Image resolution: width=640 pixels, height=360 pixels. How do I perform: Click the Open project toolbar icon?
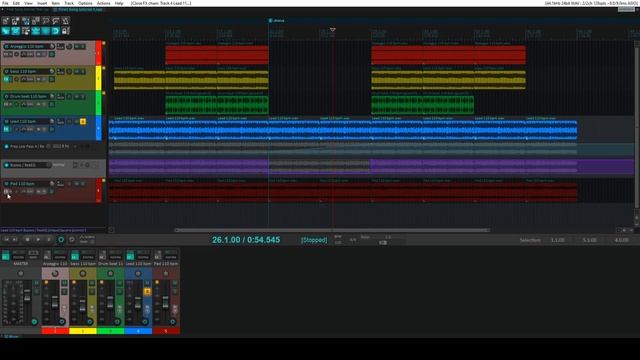tap(16, 21)
